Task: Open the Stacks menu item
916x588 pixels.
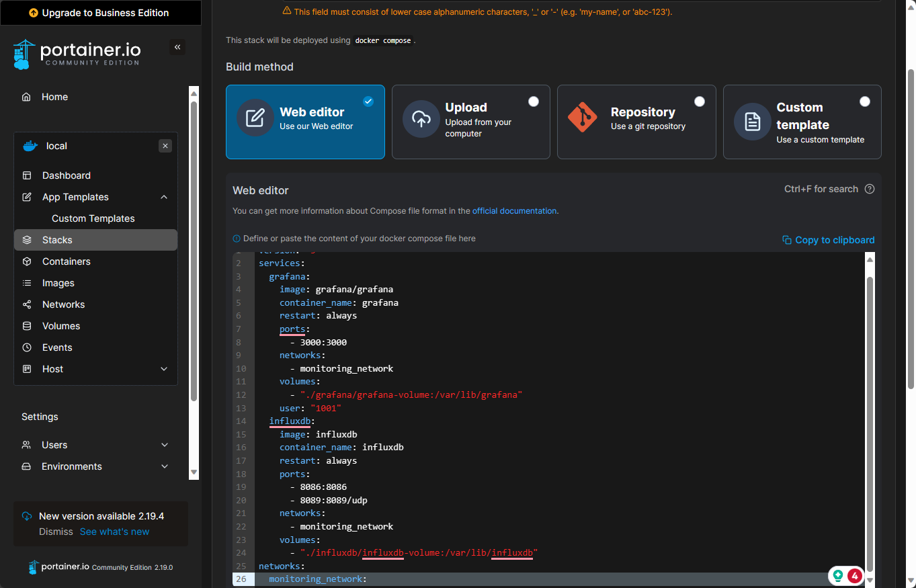Action: pyautogui.click(x=57, y=240)
